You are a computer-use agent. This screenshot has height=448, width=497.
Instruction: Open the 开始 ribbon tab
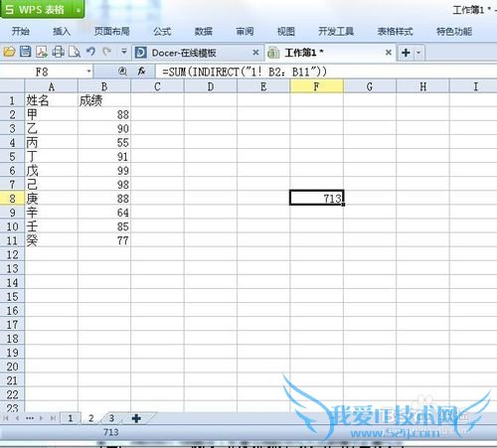[21, 32]
